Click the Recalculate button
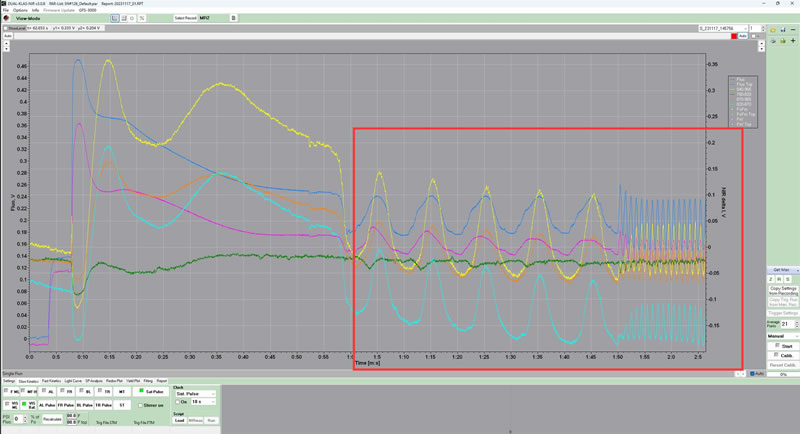 click(51, 420)
